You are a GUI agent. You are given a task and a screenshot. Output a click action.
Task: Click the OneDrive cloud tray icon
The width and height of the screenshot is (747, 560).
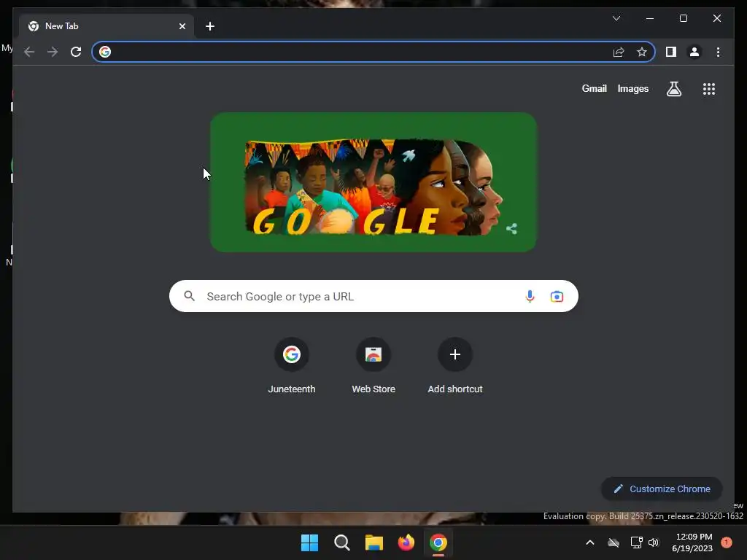[614, 542]
